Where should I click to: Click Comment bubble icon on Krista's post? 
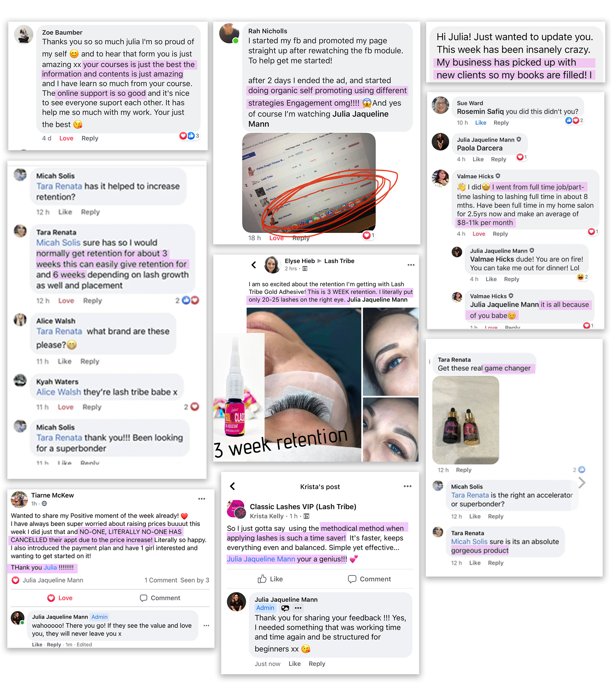pyautogui.click(x=352, y=579)
